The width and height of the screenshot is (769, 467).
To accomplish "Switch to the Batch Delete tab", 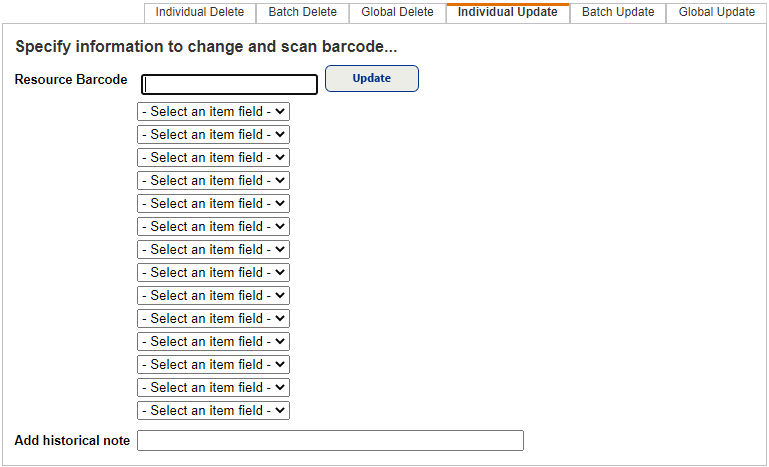I will point(303,12).
